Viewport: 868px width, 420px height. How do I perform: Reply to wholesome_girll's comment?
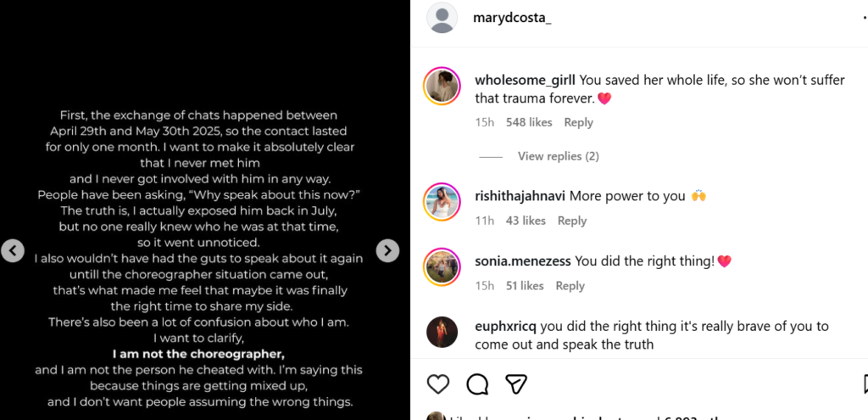tap(578, 122)
